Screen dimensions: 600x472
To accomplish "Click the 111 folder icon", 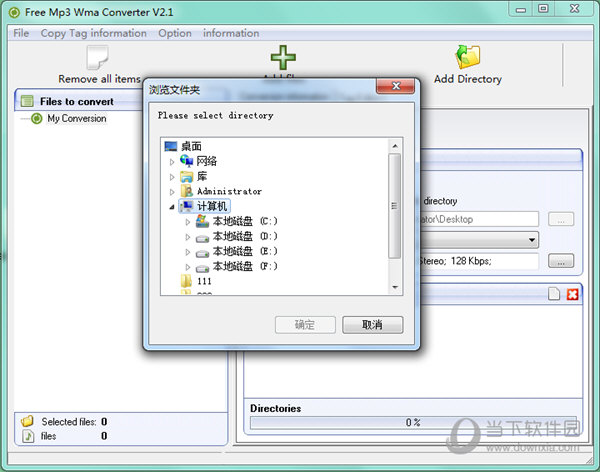I will click(x=186, y=281).
